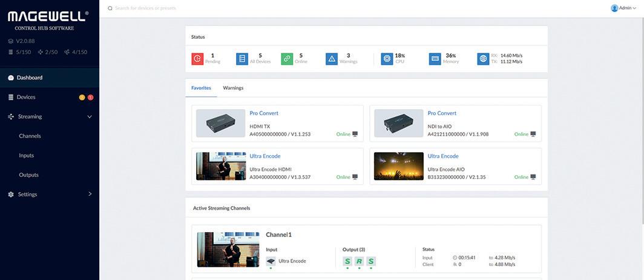Image resolution: width=644 pixels, height=280 pixels.
Task: Click the Ultra Encode AIO concert thumbnail
Action: pos(399,166)
